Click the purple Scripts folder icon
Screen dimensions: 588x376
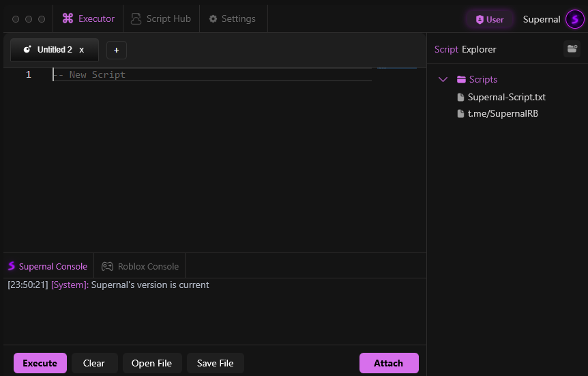pyautogui.click(x=461, y=80)
